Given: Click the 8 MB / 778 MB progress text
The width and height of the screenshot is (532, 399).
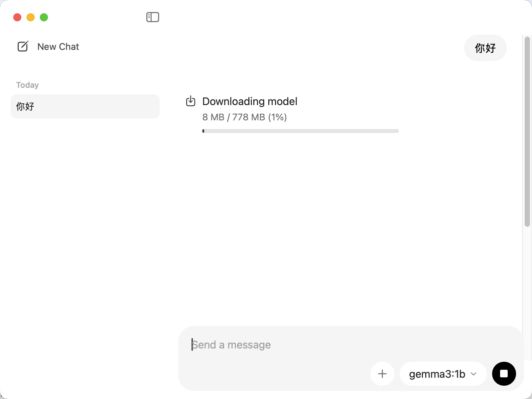Looking at the screenshot, I should (244, 117).
